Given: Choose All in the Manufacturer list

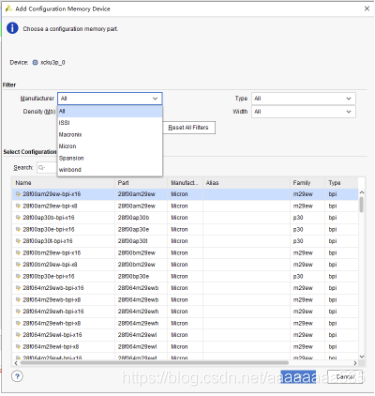Looking at the screenshot, I should click(x=110, y=111).
